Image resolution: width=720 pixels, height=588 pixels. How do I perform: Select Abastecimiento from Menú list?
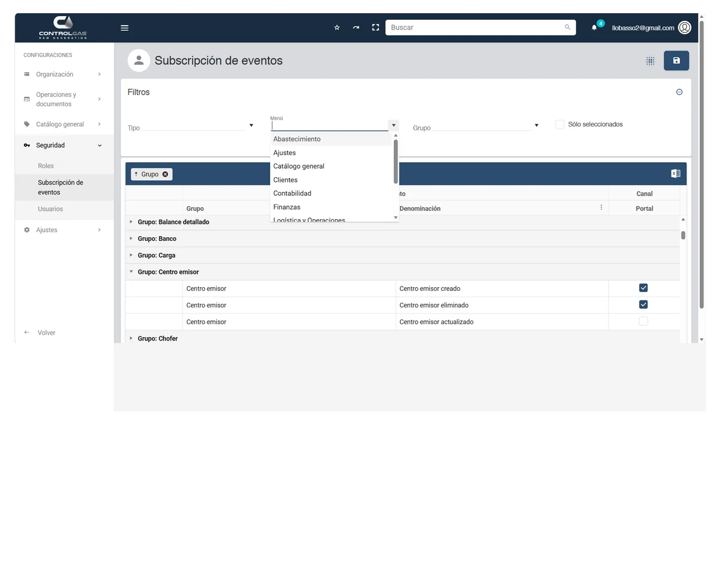(x=331, y=139)
